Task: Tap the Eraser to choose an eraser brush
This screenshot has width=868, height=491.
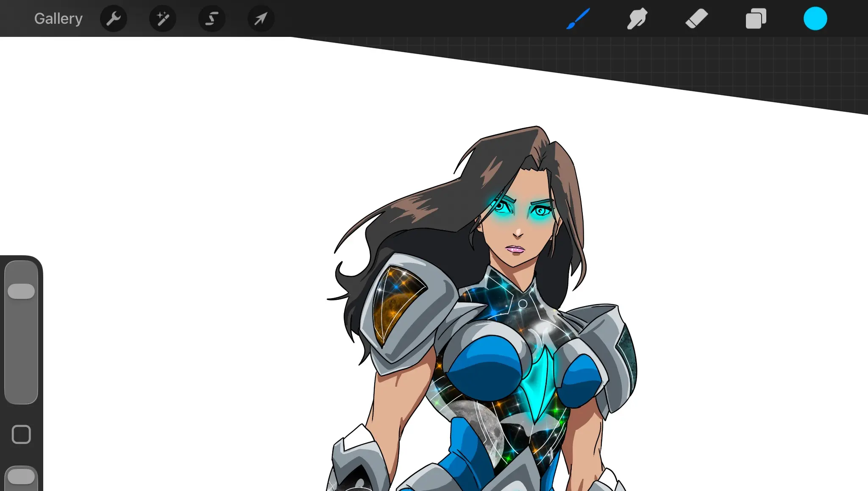Action: tap(696, 18)
